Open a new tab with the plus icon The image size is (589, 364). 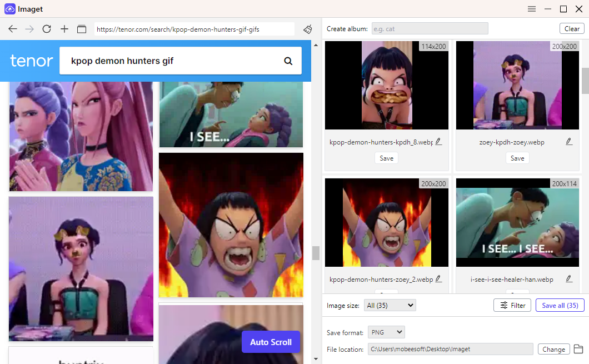[x=64, y=29]
